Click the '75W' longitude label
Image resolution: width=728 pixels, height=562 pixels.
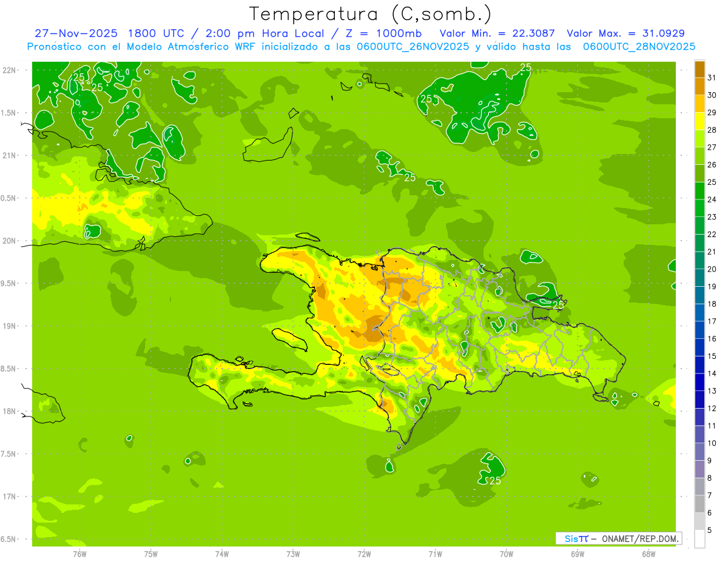pos(151,554)
